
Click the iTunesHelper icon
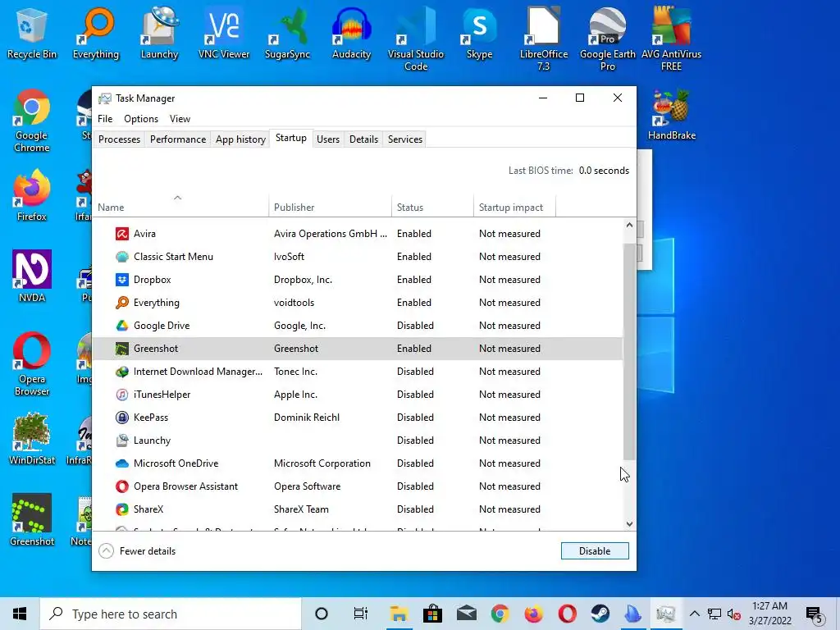pos(122,395)
